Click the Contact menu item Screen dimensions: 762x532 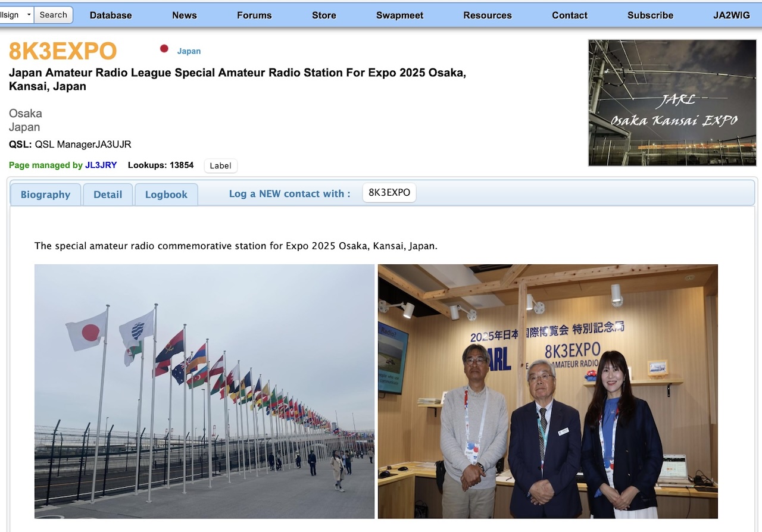coord(570,15)
